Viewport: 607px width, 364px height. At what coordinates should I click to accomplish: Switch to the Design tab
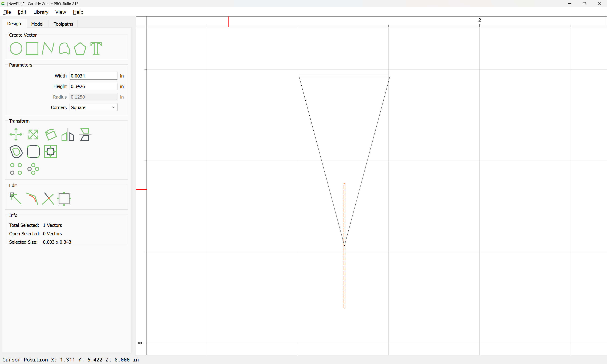[x=14, y=24]
